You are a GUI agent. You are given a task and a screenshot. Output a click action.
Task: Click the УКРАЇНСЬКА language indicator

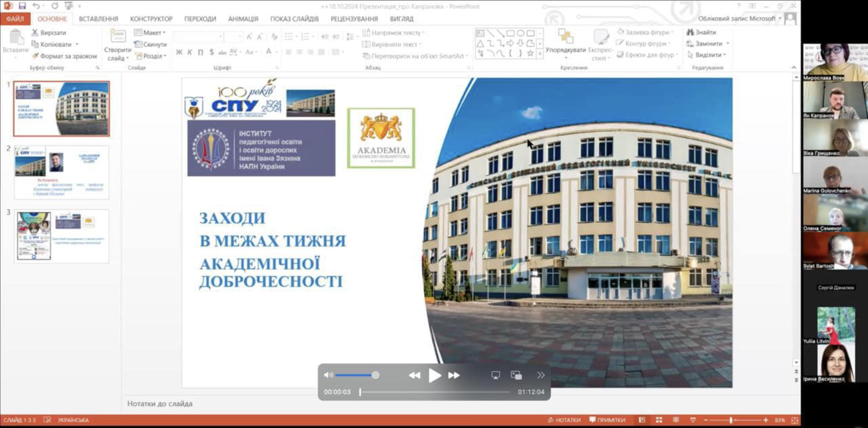73,420
